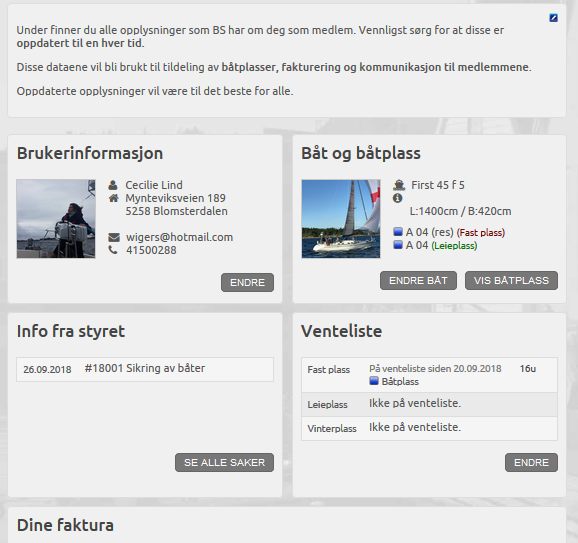Click the home address icon

pos(114,198)
